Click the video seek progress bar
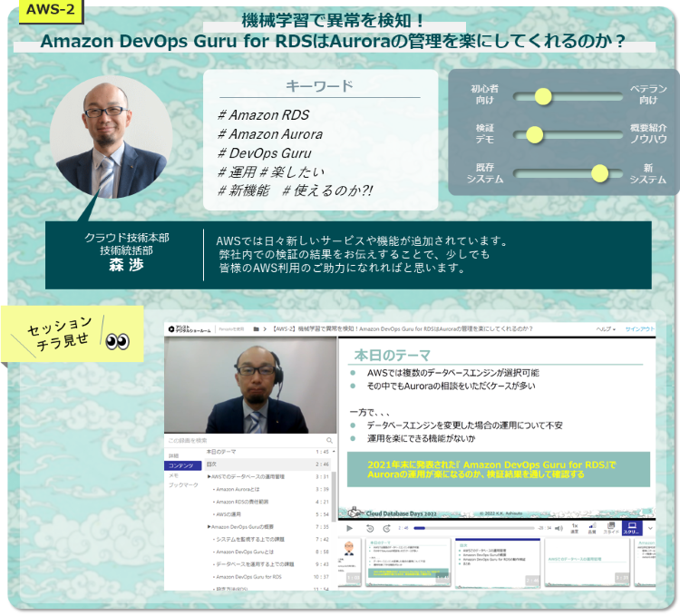The width and height of the screenshot is (680, 616). [x=471, y=527]
